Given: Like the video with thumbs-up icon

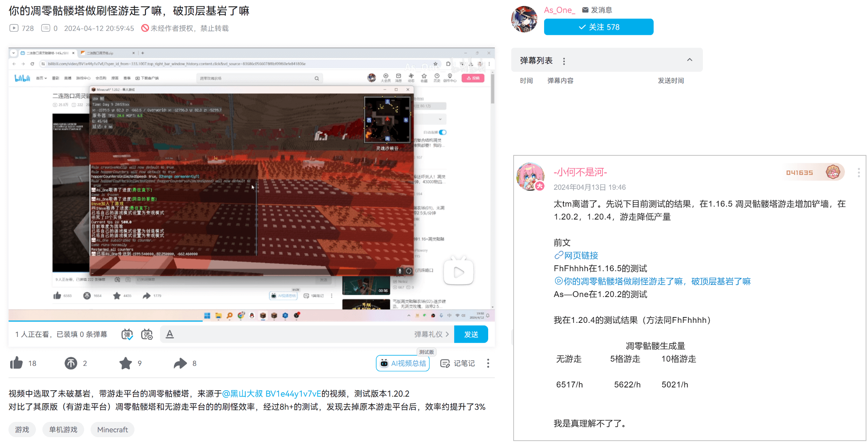Looking at the screenshot, I should [16, 363].
